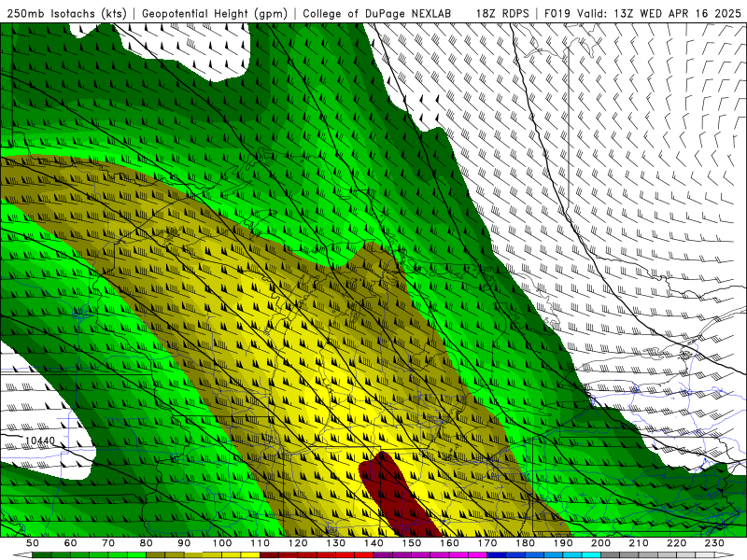Viewport: 747px width, 560px height.
Task: Click the 220 kts legend label
Action: pyautogui.click(x=677, y=543)
